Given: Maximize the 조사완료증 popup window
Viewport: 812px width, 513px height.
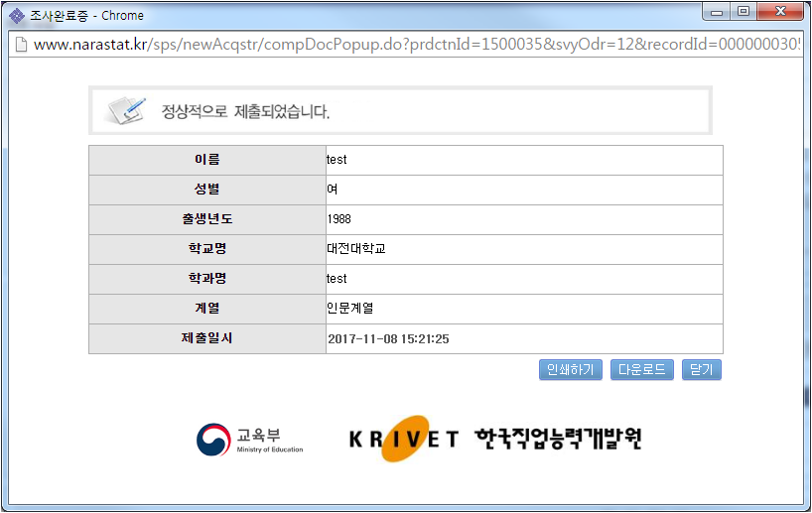Looking at the screenshot, I should coord(743,12).
